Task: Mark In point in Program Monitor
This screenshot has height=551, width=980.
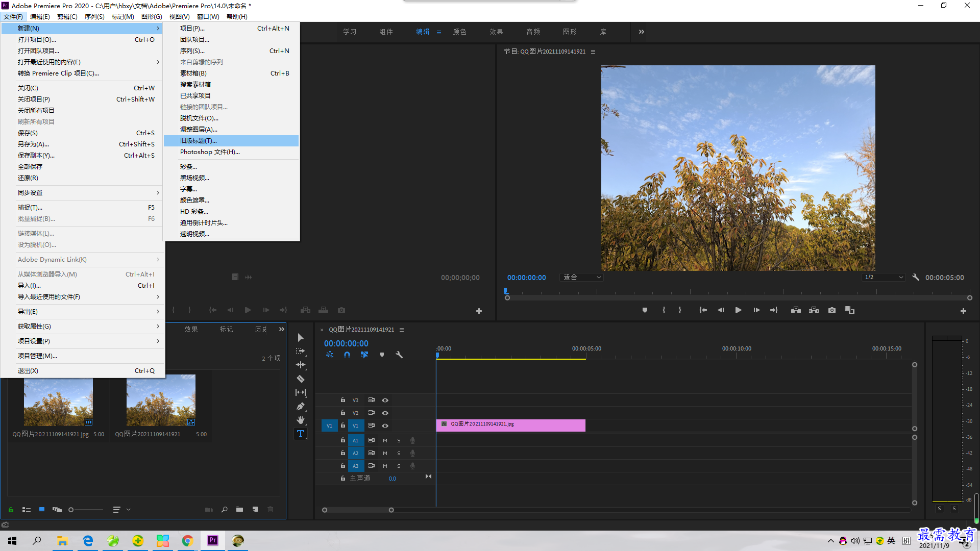Action: (664, 310)
